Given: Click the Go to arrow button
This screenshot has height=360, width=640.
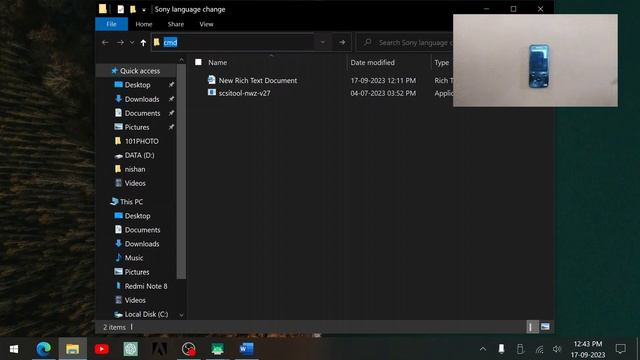Looking at the screenshot, I should point(342,42).
